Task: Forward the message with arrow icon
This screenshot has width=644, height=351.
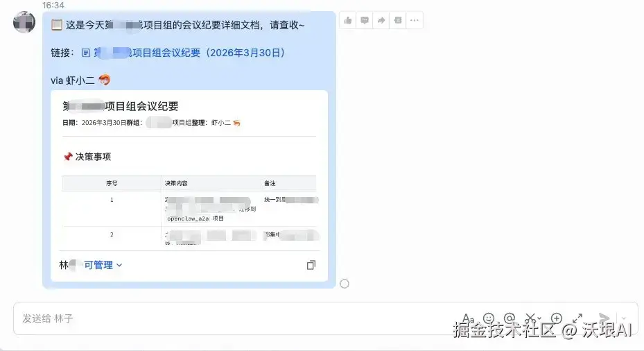Action: click(381, 20)
